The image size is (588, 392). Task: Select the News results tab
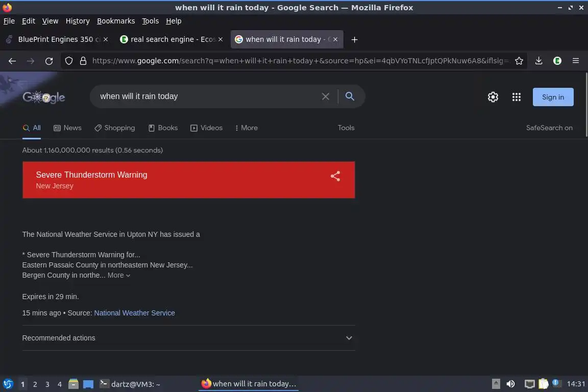67,128
